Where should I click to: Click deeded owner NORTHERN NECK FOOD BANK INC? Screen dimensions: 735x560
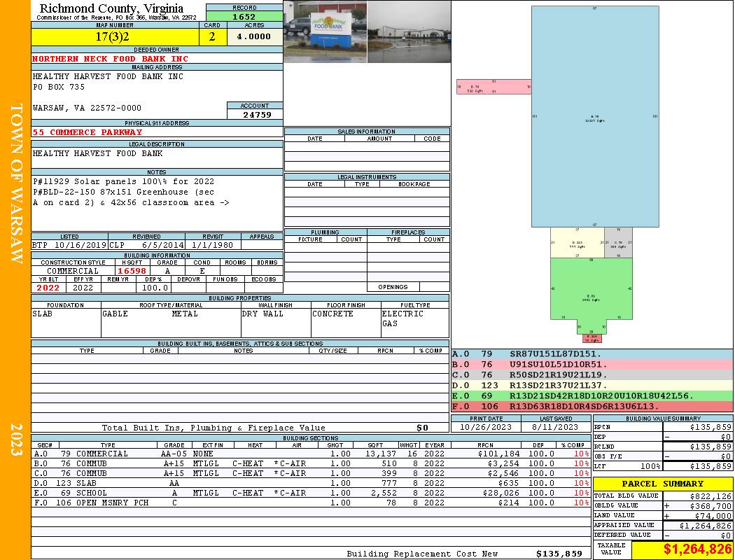(x=110, y=59)
